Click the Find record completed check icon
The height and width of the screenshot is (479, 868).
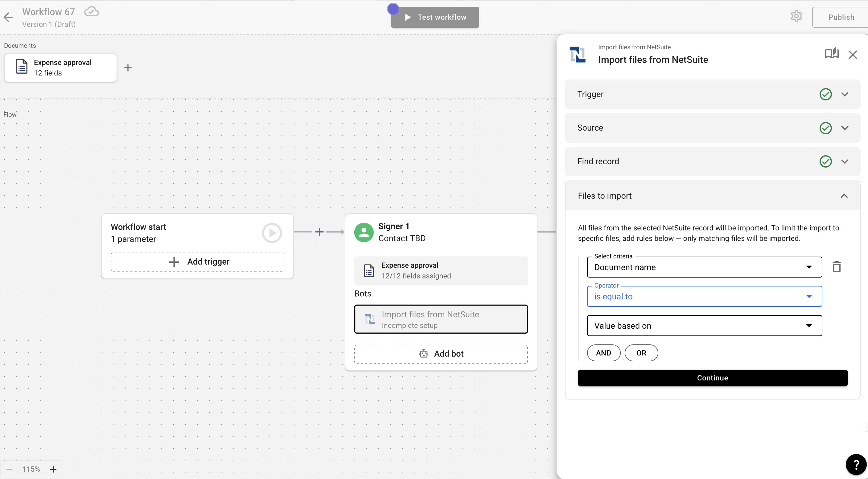coord(825,162)
